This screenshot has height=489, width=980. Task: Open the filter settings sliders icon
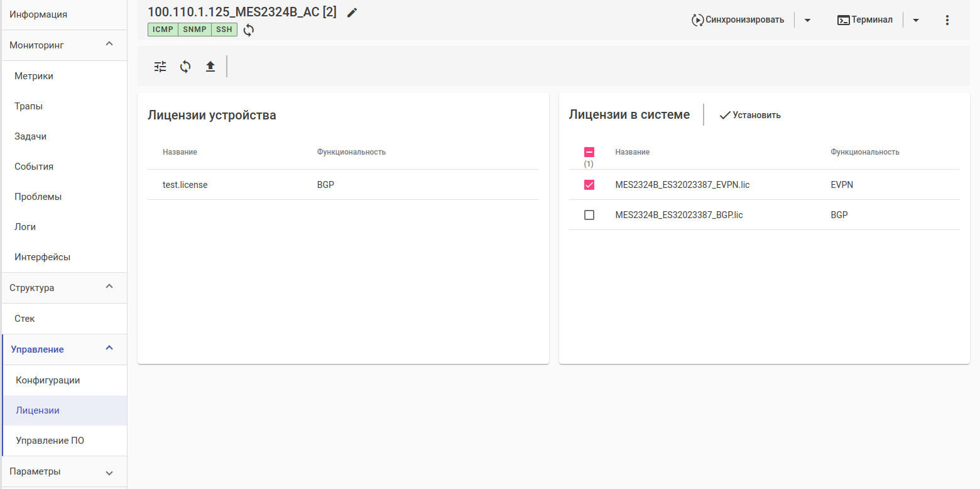[x=161, y=67]
